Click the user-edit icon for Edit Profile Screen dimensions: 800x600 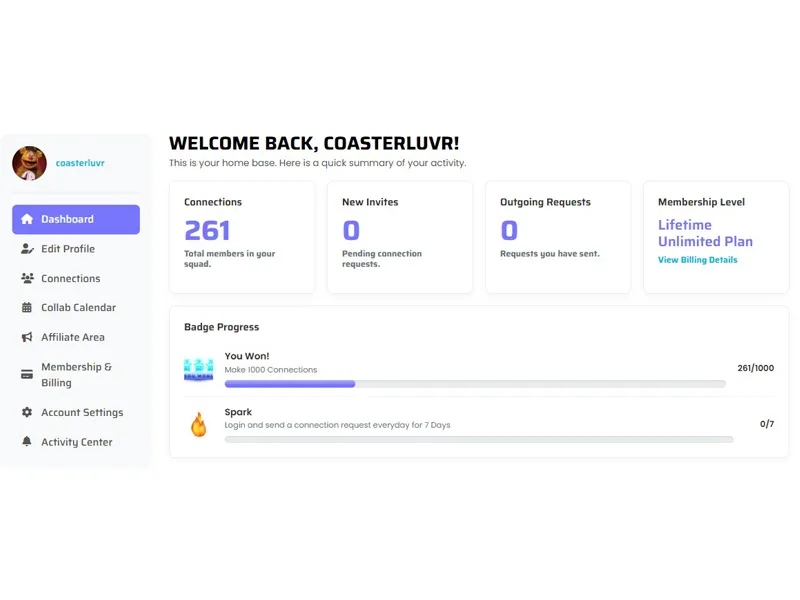pyautogui.click(x=27, y=249)
